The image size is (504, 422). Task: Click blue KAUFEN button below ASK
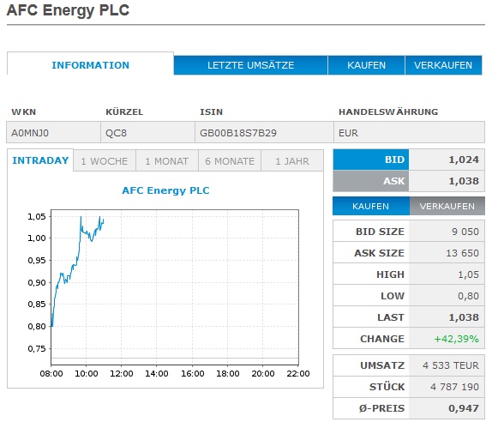pos(371,206)
